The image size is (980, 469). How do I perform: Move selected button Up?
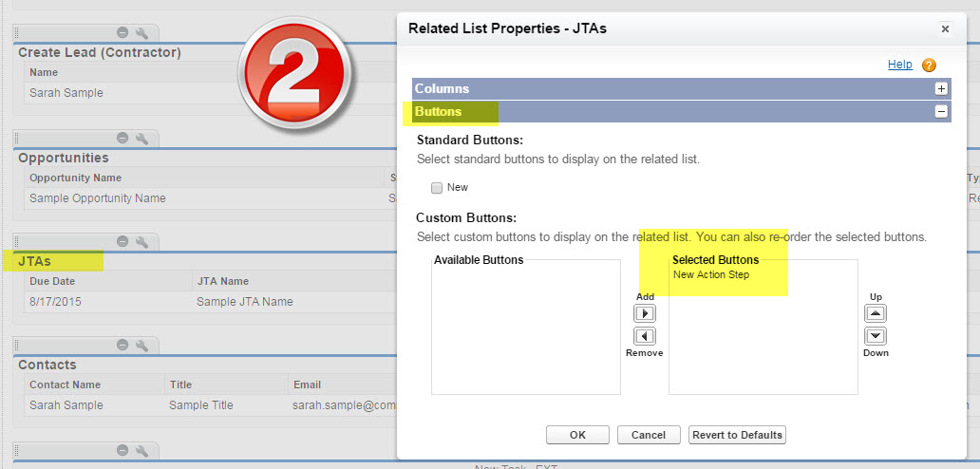[876, 313]
